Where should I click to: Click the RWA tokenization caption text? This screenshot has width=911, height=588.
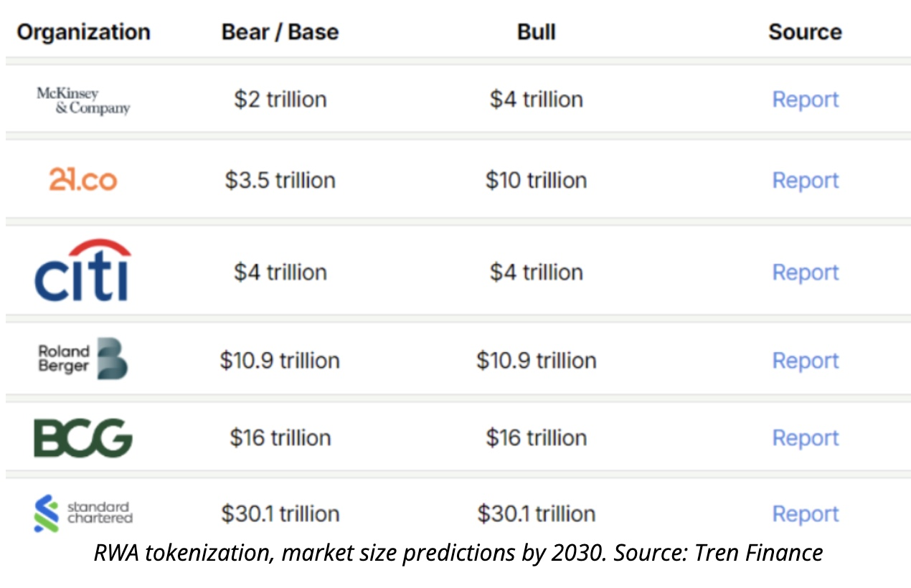(458, 553)
